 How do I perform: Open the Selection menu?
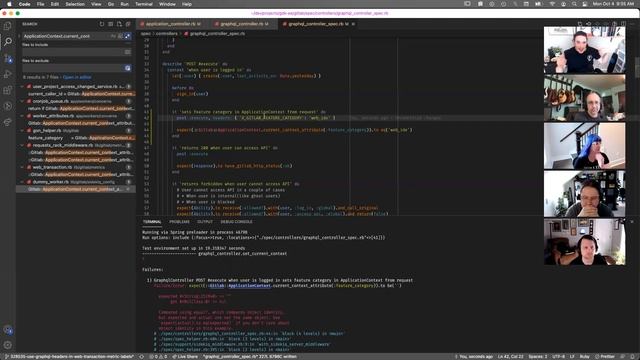tap(75, 4)
